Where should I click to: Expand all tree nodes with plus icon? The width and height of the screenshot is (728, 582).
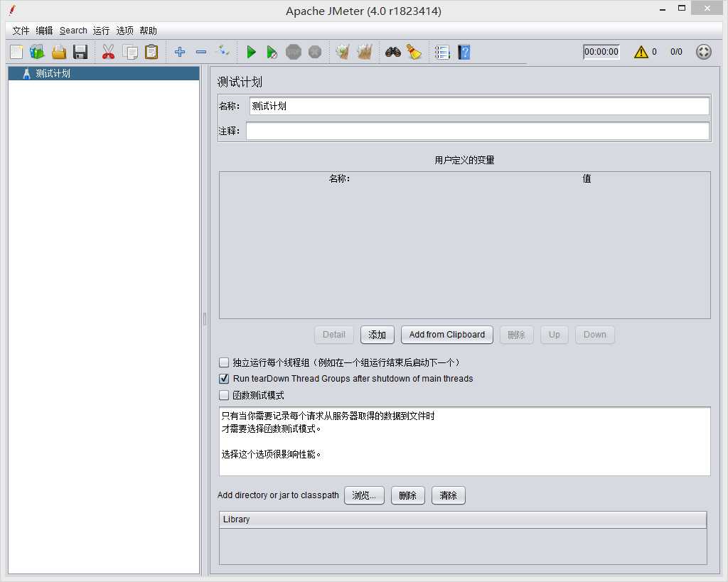(180, 52)
